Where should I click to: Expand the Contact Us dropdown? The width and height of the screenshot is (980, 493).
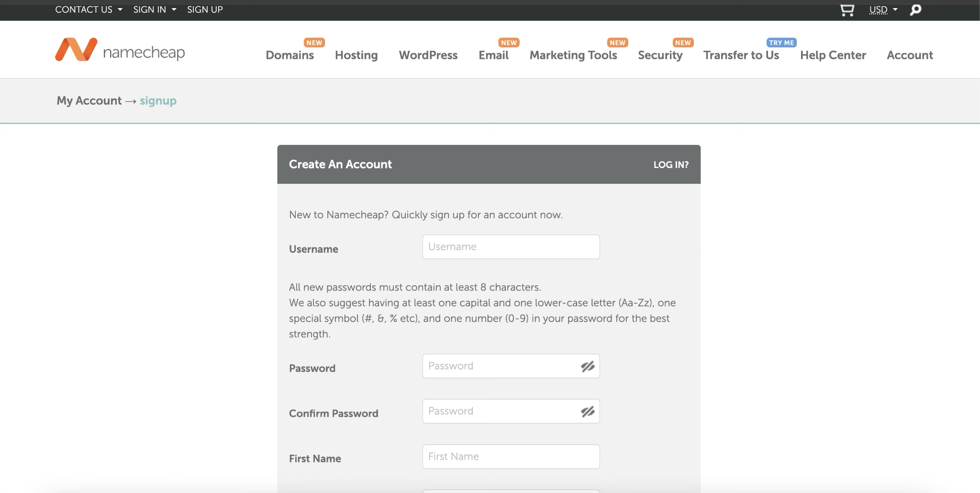point(89,10)
